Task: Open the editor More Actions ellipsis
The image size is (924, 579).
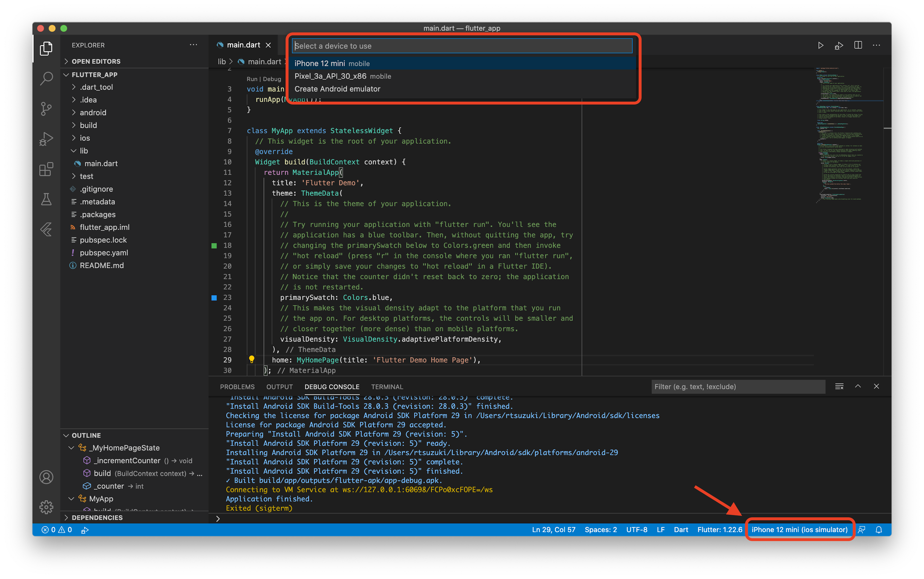Action: pos(876,45)
